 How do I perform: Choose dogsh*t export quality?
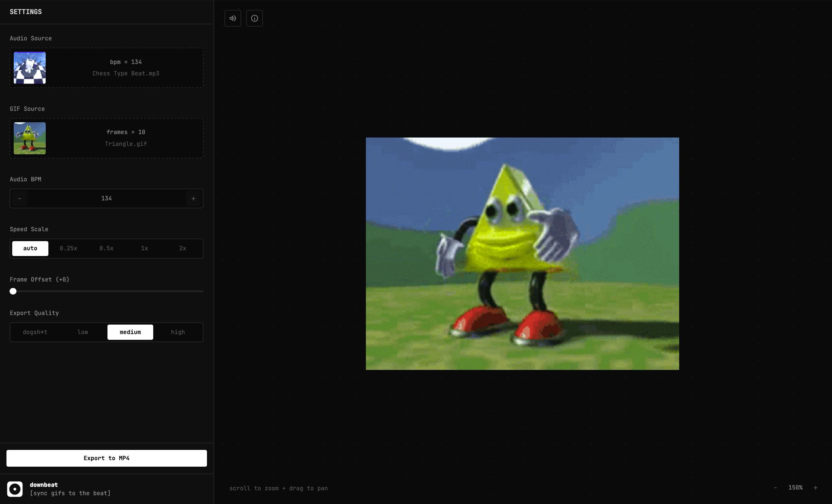35,332
